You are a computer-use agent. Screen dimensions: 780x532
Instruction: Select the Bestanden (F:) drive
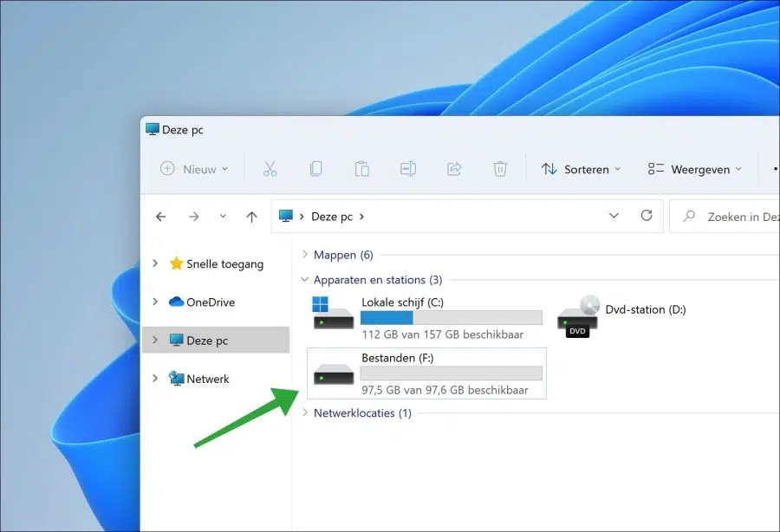426,373
